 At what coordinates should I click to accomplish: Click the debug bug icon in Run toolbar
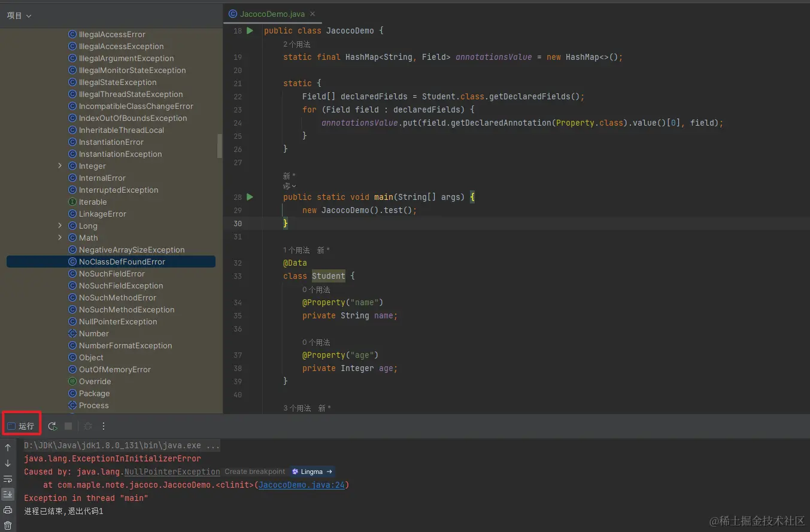88,426
